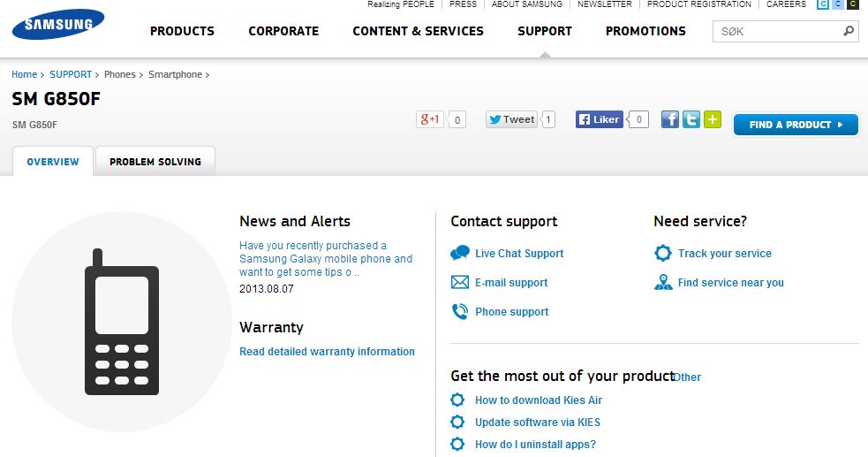Screen dimensions: 868x457
Task: Click the mobile phone product image
Action: (121, 322)
